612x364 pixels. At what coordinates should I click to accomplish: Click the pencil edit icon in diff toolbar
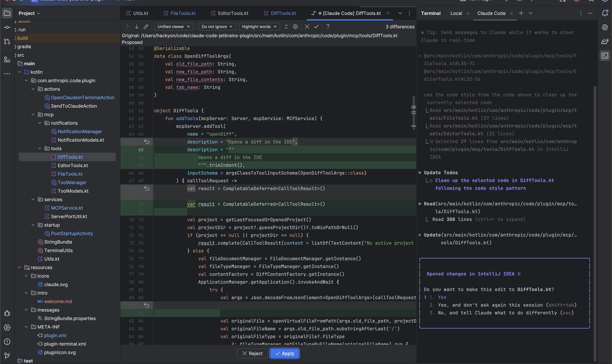point(146,27)
